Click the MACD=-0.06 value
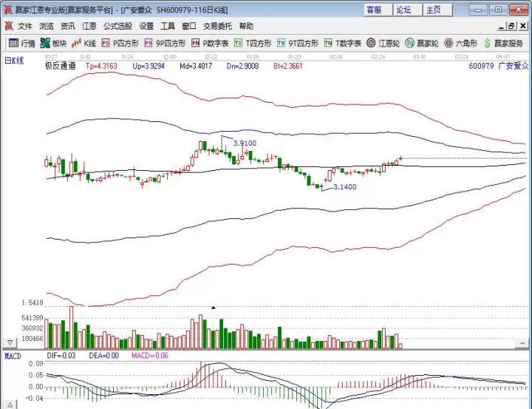 click(x=149, y=356)
